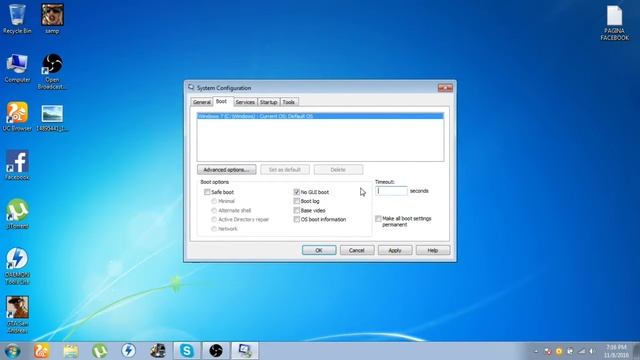Viewport: 640px width, 360px height.
Task: Enable the Boot log checkbox
Action: click(x=297, y=201)
